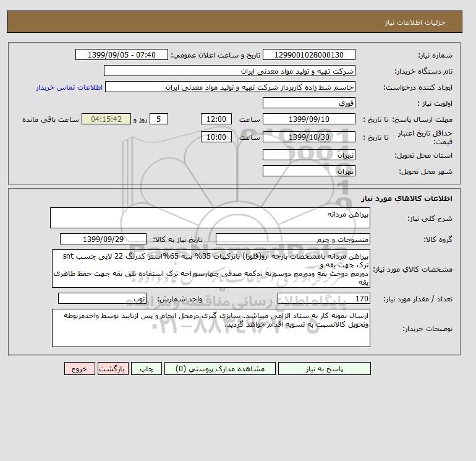Click the label 'شماره نیاز:'

(x=435, y=55)
